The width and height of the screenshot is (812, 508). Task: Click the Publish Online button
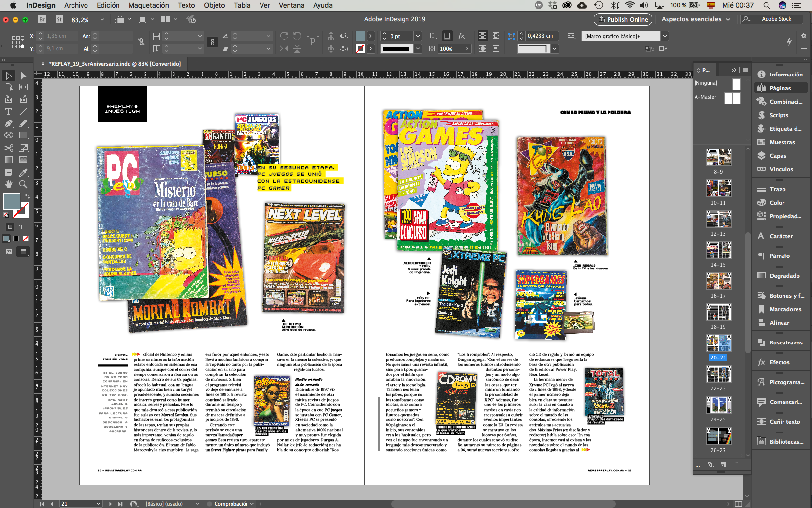coord(623,19)
